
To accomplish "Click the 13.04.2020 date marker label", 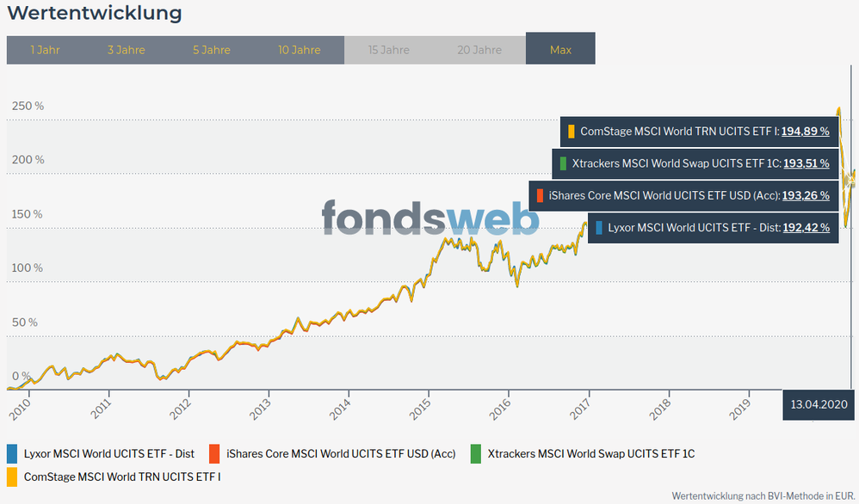I will click(x=819, y=404).
